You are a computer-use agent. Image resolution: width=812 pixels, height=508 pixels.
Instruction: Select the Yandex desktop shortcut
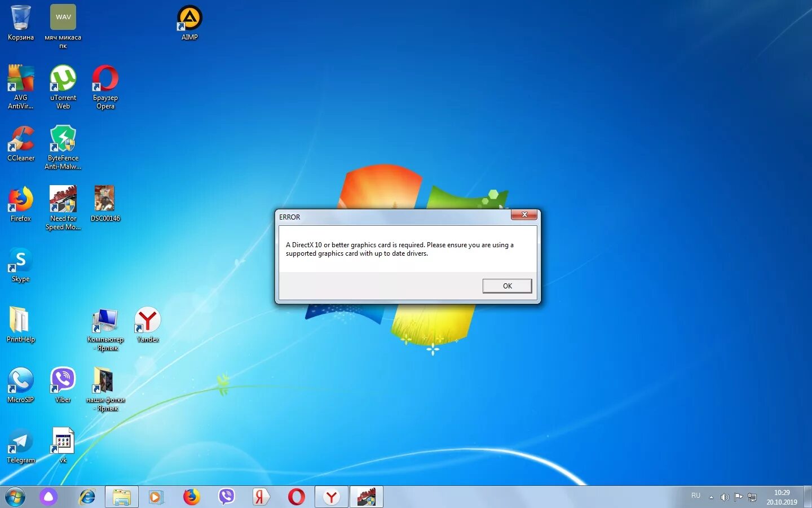148,325
